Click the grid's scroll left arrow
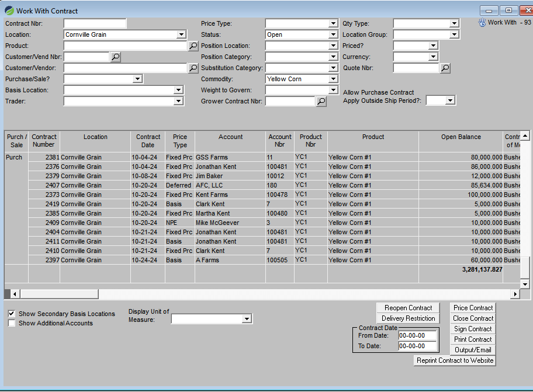 coord(15,294)
